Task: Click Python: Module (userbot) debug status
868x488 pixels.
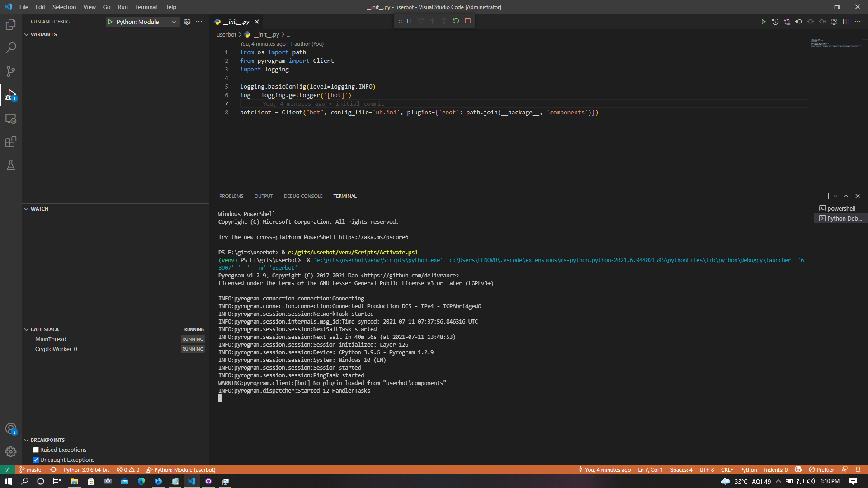Action: [181, 469]
